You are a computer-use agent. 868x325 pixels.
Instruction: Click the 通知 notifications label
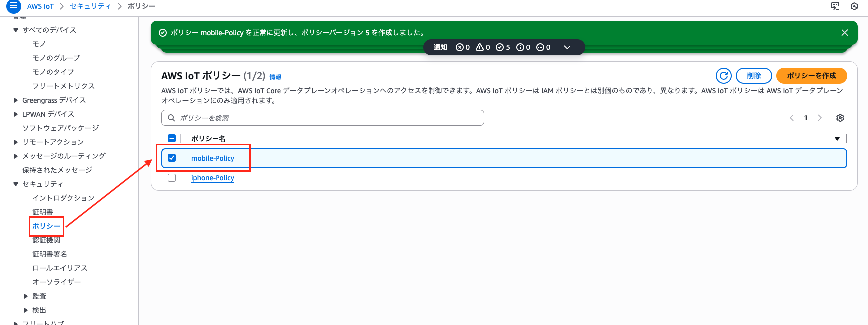coord(440,47)
